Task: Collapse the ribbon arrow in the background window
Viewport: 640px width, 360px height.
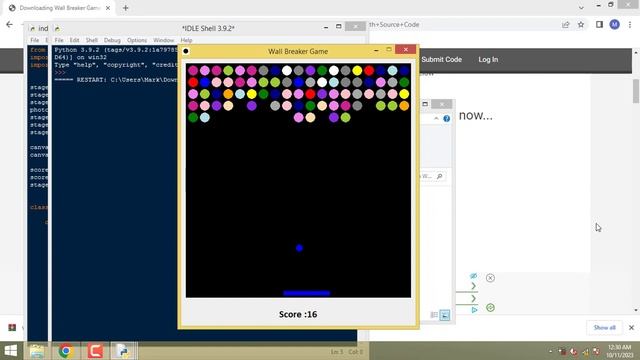Action: [436, 118]
